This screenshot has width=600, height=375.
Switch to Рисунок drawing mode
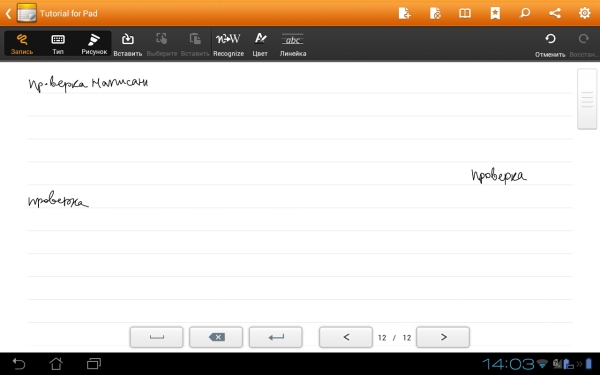pyautogui.click(x=94, y=44)
